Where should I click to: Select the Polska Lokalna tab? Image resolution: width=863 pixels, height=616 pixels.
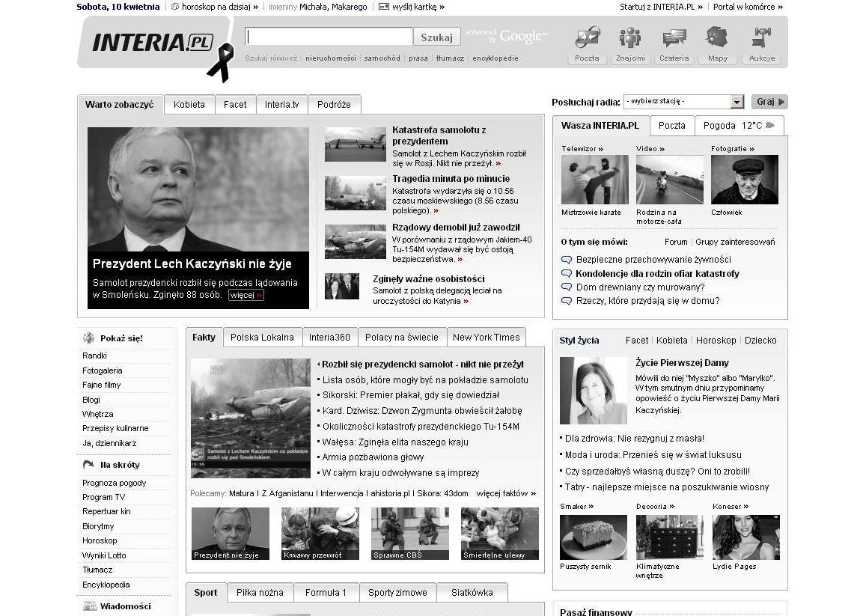pos(262,338)
